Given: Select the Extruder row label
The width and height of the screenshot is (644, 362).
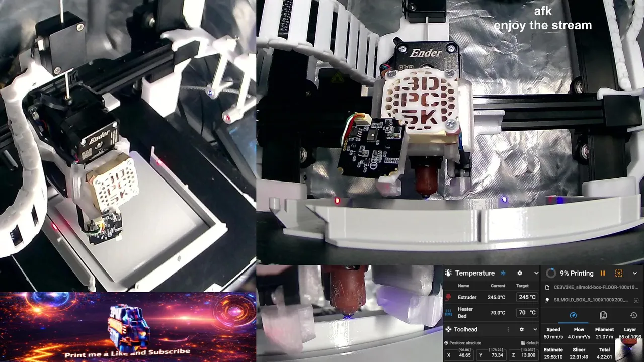Looking at the screenshot, I should coord(467,297).
